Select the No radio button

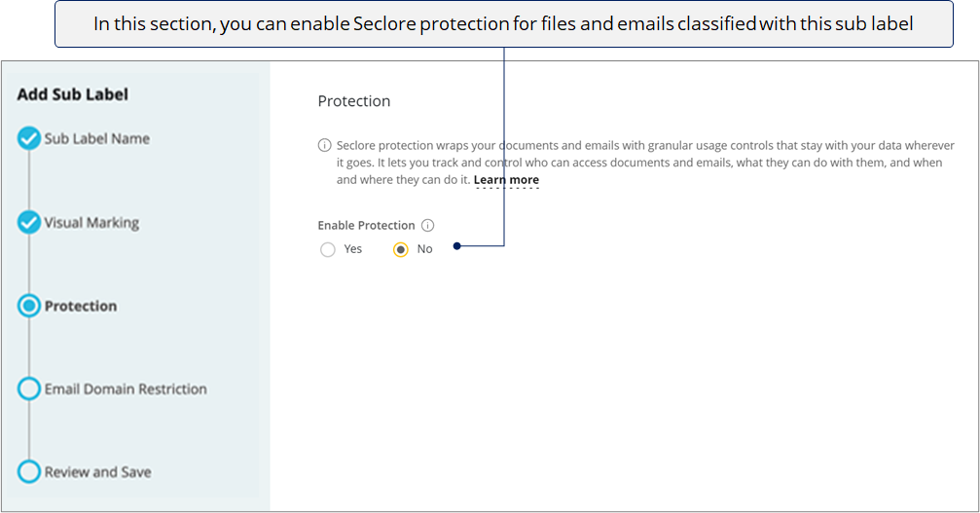tap(401, 250)
